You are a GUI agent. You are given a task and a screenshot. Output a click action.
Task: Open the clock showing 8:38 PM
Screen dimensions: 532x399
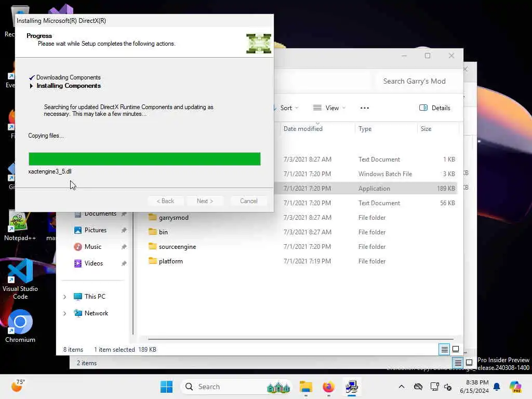[474, 387]
